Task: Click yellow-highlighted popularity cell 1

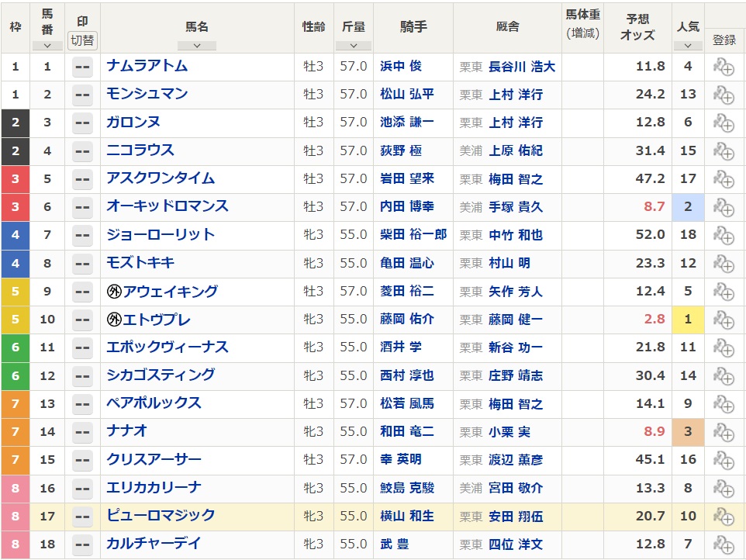Action: 688,320
